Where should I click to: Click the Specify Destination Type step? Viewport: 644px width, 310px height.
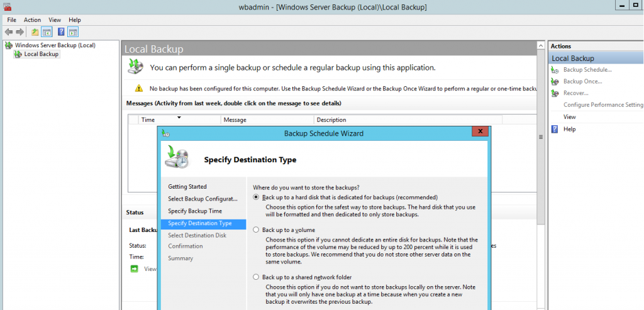[204, 224]
